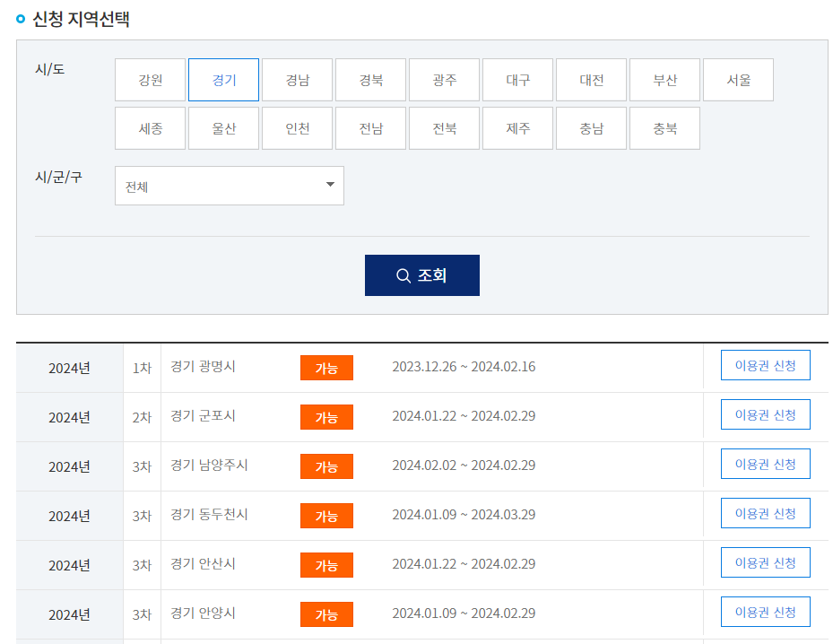The height and width of the screenshot is (644, 833).
Task: Select the 충북 region button
Action: point(664,128)
